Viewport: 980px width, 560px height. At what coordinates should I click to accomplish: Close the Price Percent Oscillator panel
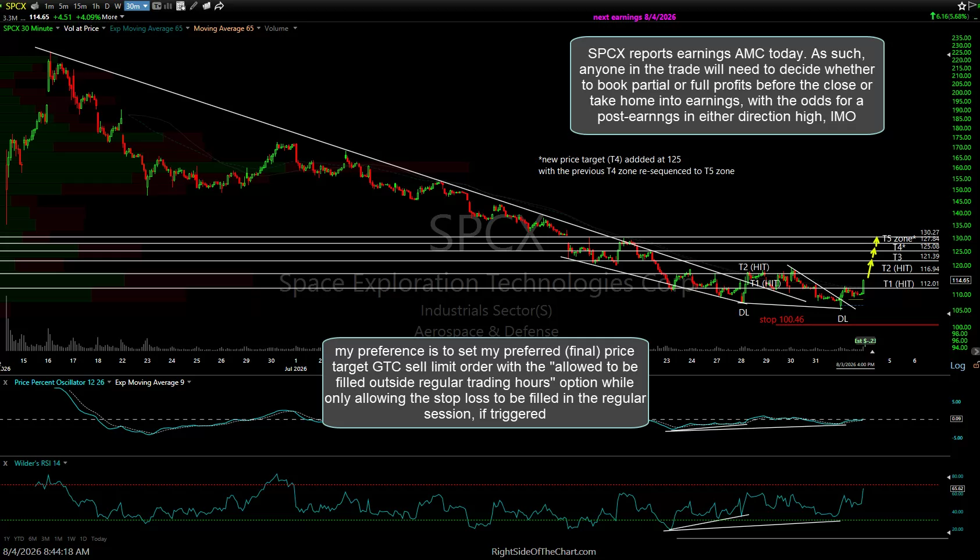(x=6, y=382)
